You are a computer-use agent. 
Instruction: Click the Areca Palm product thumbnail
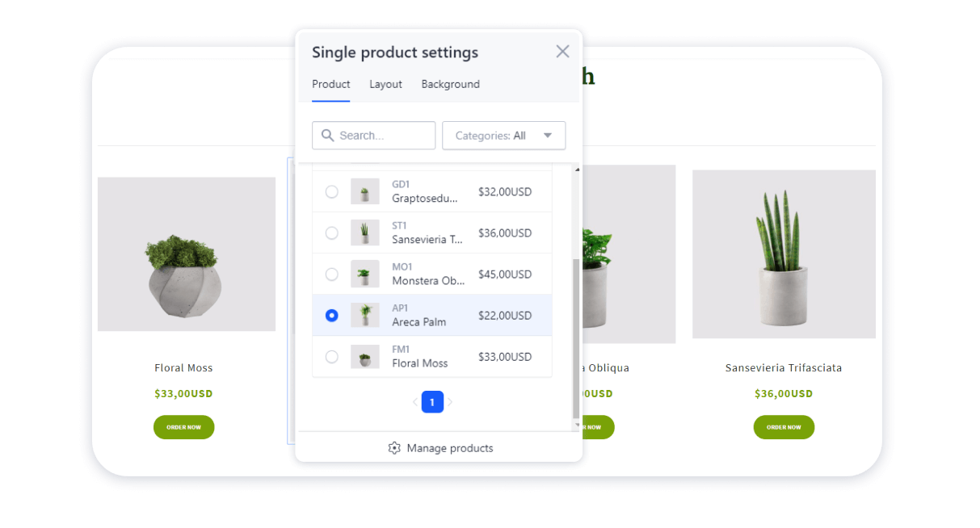pos(365,315)
